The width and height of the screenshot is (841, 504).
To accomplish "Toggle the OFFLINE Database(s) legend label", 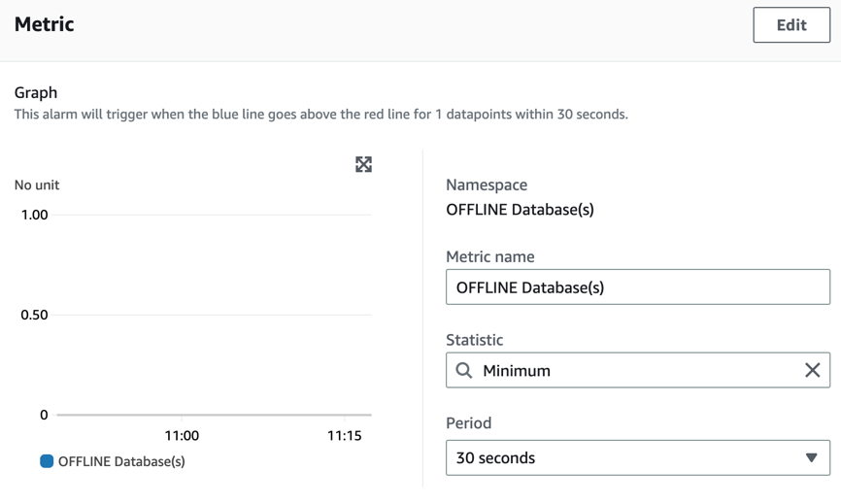I will (x=121, y=461).
